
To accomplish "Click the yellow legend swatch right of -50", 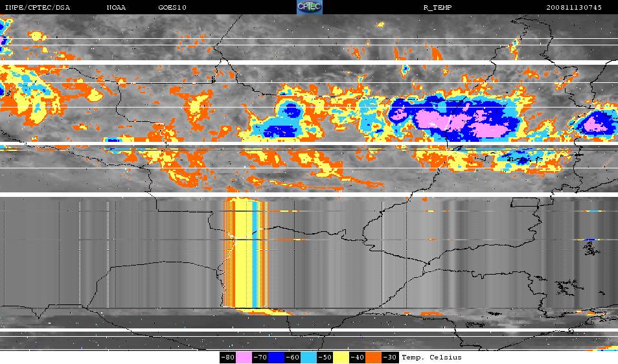I will coord(341,358).
